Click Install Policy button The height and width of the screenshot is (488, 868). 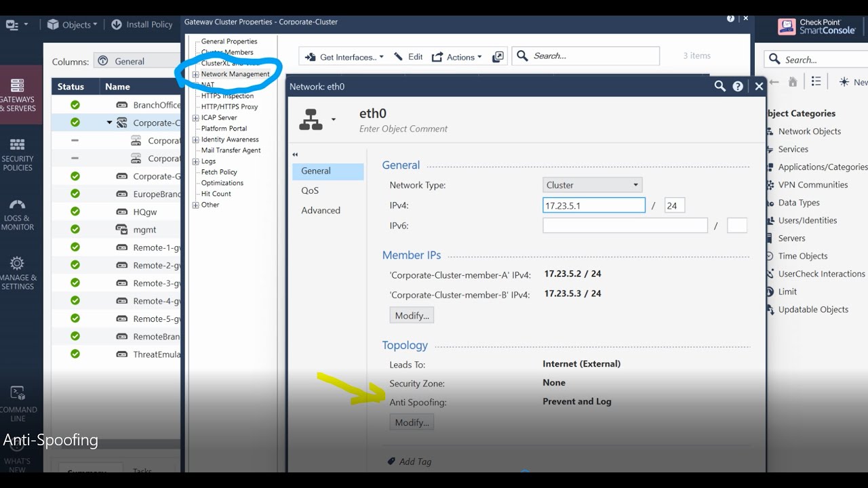click(x=142, y=24)
